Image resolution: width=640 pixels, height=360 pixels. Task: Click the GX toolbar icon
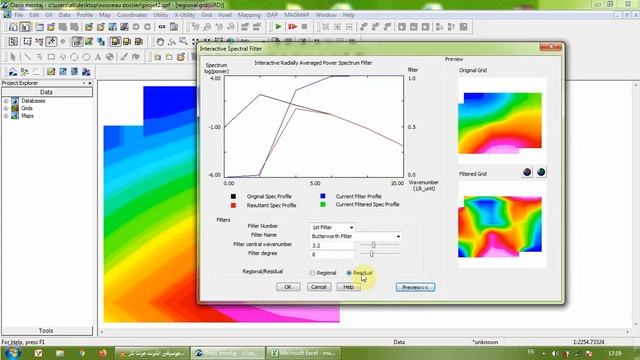pos(162,27)
